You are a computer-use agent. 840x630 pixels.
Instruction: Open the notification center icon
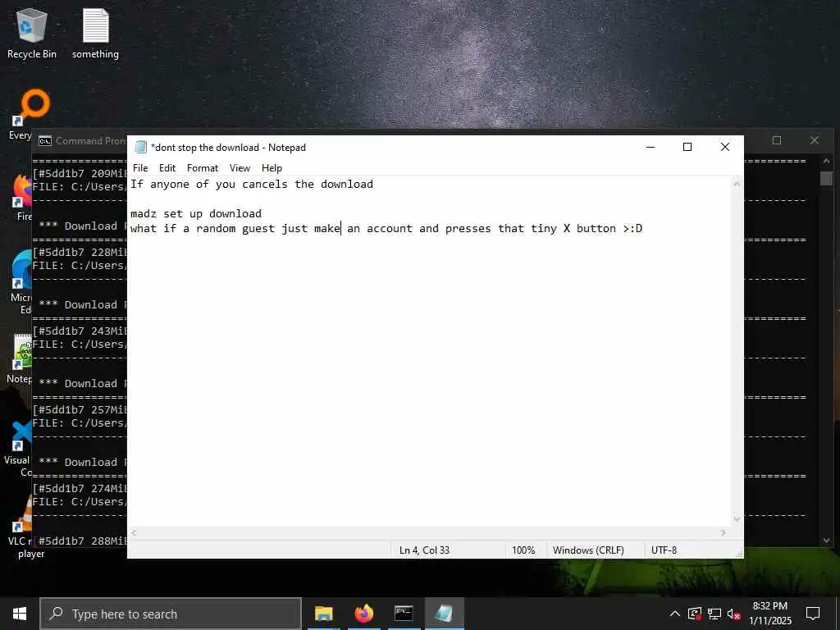[813, 614]
